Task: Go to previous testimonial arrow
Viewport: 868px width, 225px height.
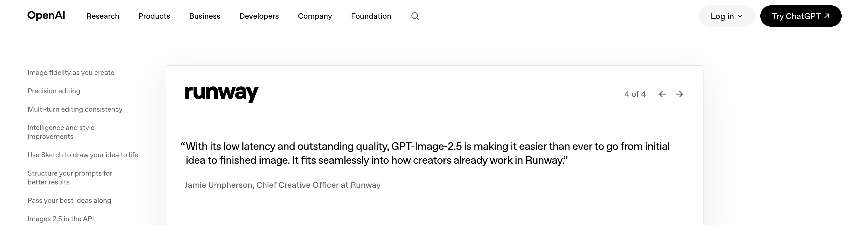Action: point(662,94)
